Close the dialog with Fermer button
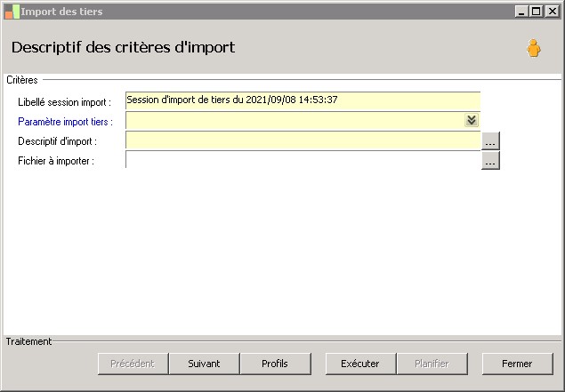Image resolution: width=565 pixels, height=392 pixels. coord(517,364)
